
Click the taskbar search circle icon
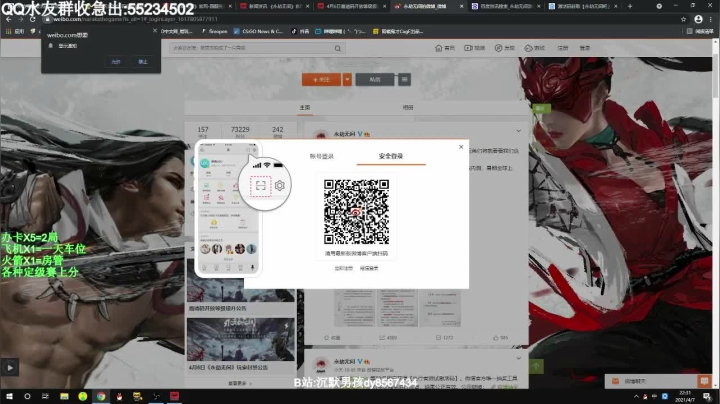[x=27, y=396]
